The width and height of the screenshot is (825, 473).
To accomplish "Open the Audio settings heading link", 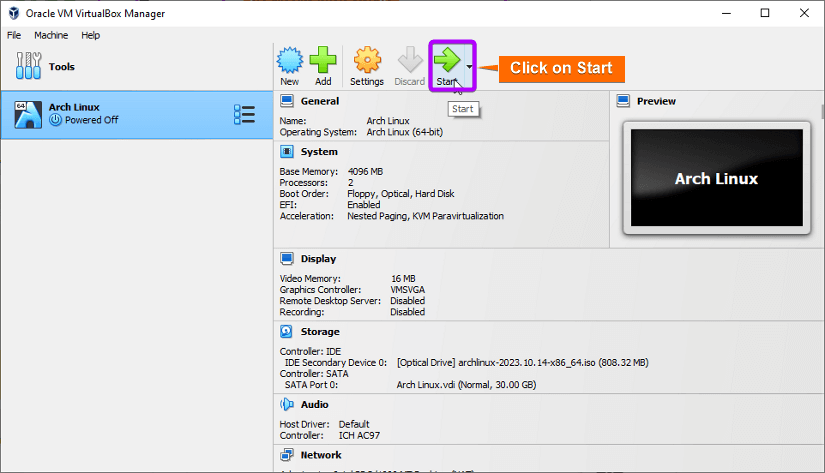I will tap(315, 404).
